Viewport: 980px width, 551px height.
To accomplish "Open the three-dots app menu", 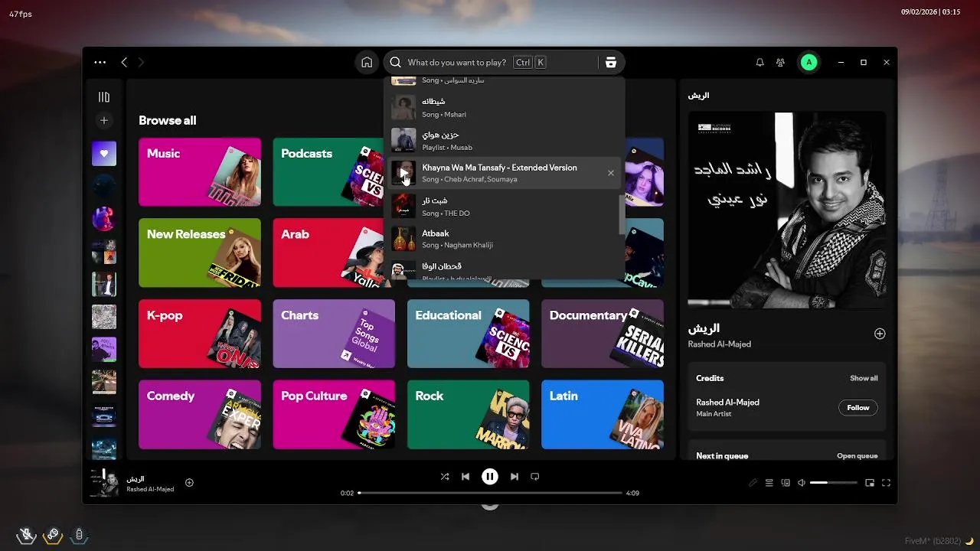I will [100, 63].
